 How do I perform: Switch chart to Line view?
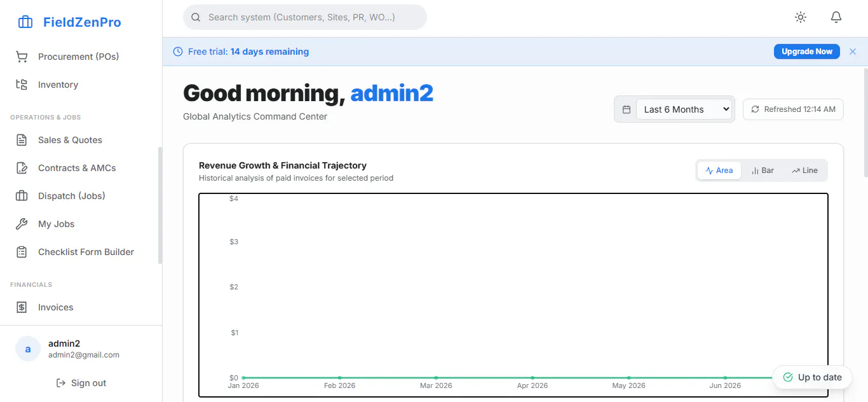[x=805, y=170]
